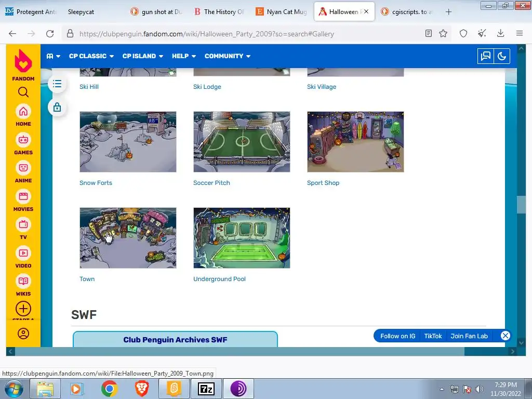
Task: Open a new browser tab
Action: click(x=448, y=12)
